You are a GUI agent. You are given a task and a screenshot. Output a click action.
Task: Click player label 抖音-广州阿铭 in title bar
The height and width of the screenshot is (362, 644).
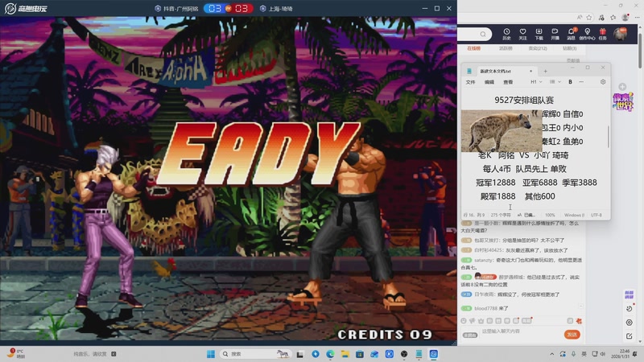176,8
